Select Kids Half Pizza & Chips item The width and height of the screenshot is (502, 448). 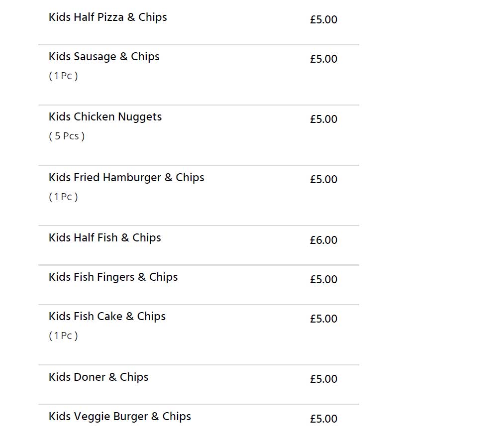click(107, 17)
